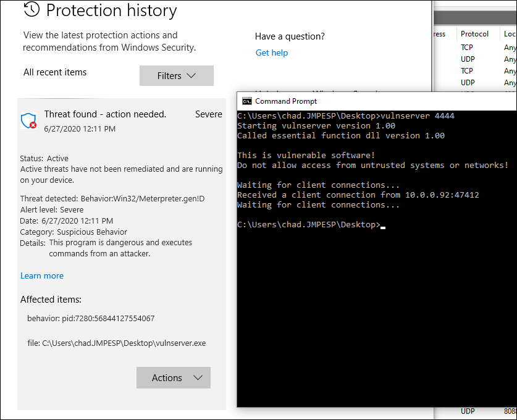
Task: Click the Severe severity label
Action: (209, 114)
